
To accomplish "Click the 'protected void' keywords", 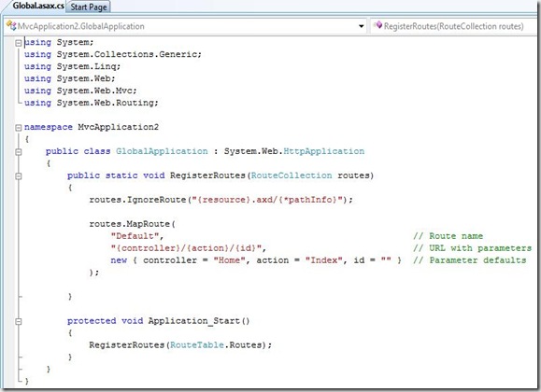I will pyautogui.click(x=105, y=321).
